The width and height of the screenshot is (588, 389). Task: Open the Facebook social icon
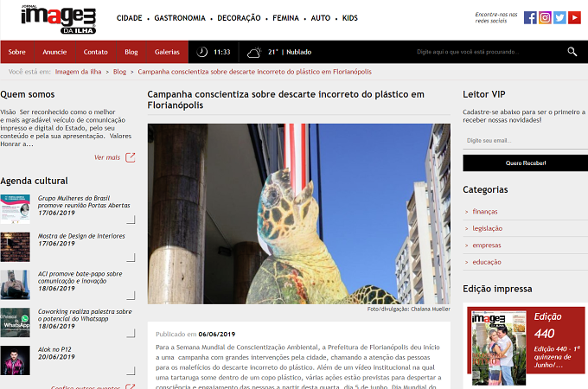(530, 17)
